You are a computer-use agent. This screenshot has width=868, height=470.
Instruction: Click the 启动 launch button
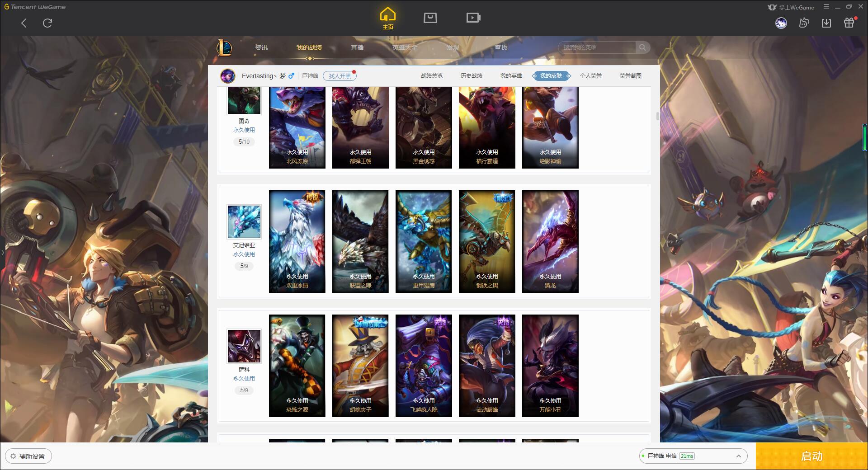[811, 456]
